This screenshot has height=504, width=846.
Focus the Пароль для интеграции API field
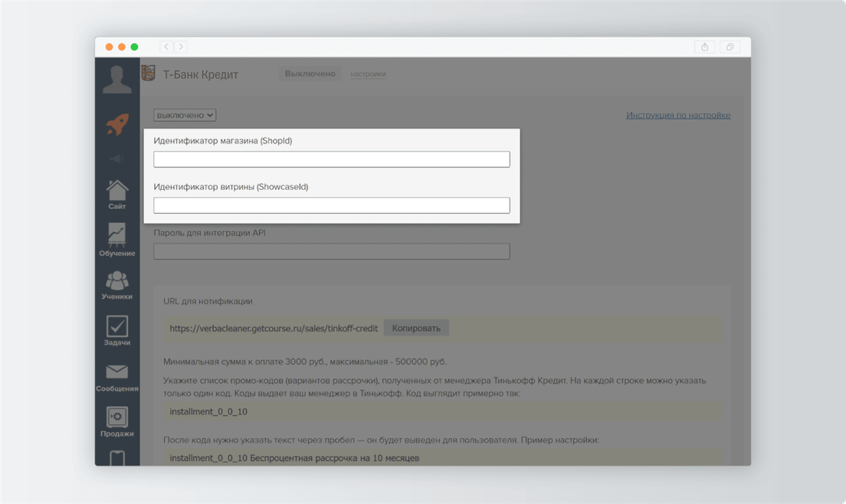point(331,251)
